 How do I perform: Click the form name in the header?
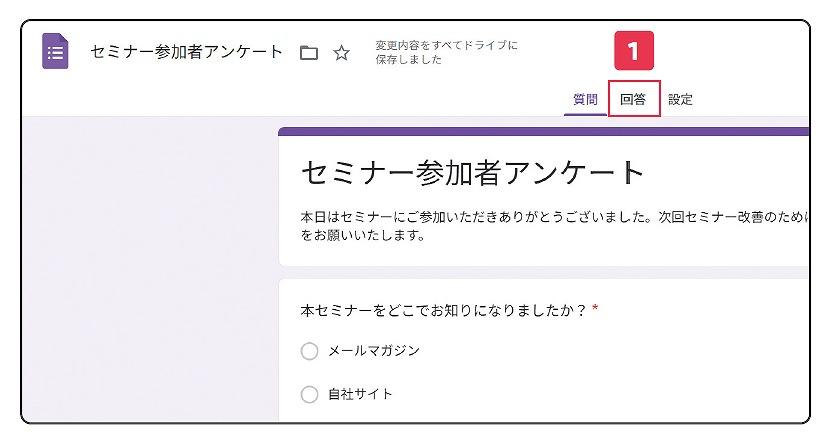coord(186,52)
